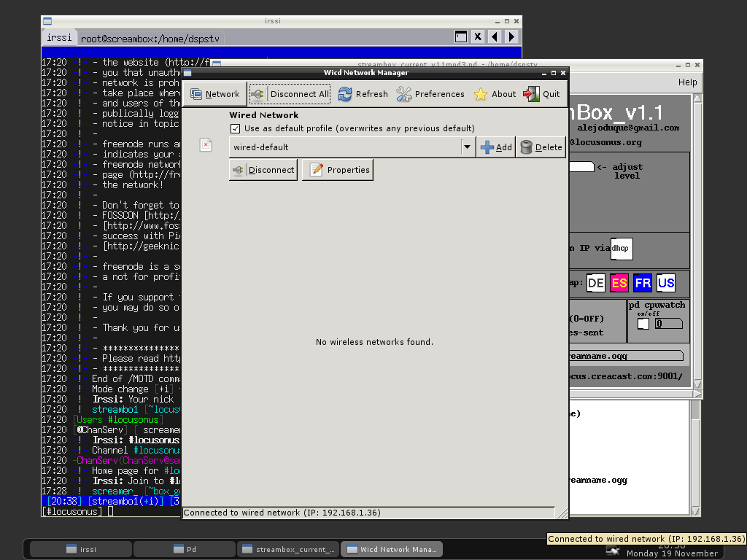Screen dimensions: 747x560
Task: Open the Help menu in Pd
Action: coord(687,82)
